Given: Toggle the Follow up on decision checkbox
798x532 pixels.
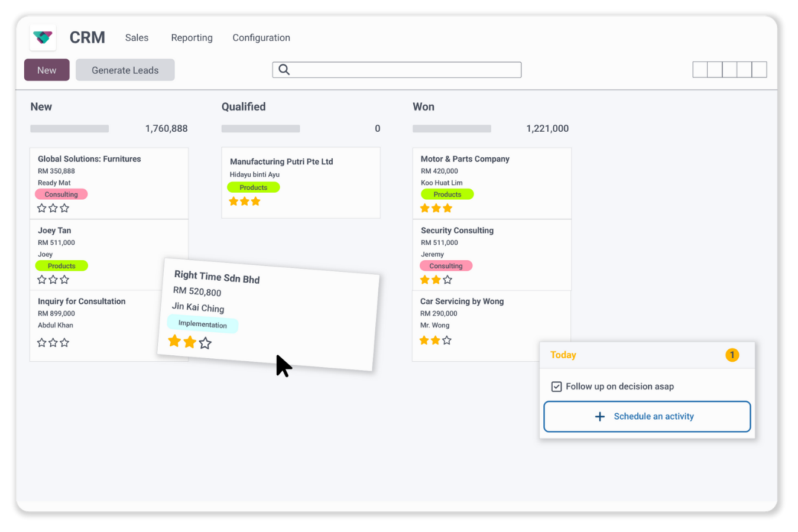Looking at the screenshot, I should click(556, 387).
